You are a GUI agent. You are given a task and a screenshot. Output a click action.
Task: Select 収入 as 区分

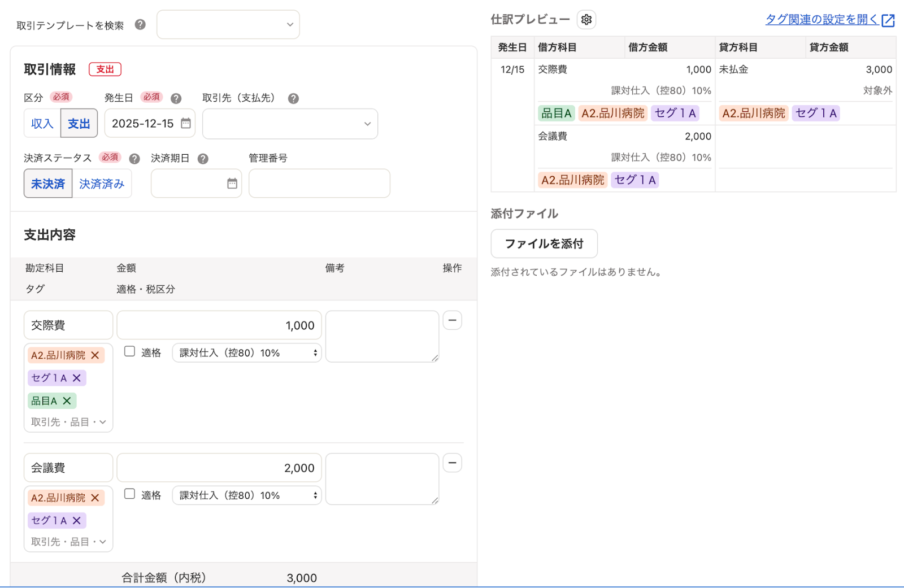pyautogui.click(x=42, y=123)
